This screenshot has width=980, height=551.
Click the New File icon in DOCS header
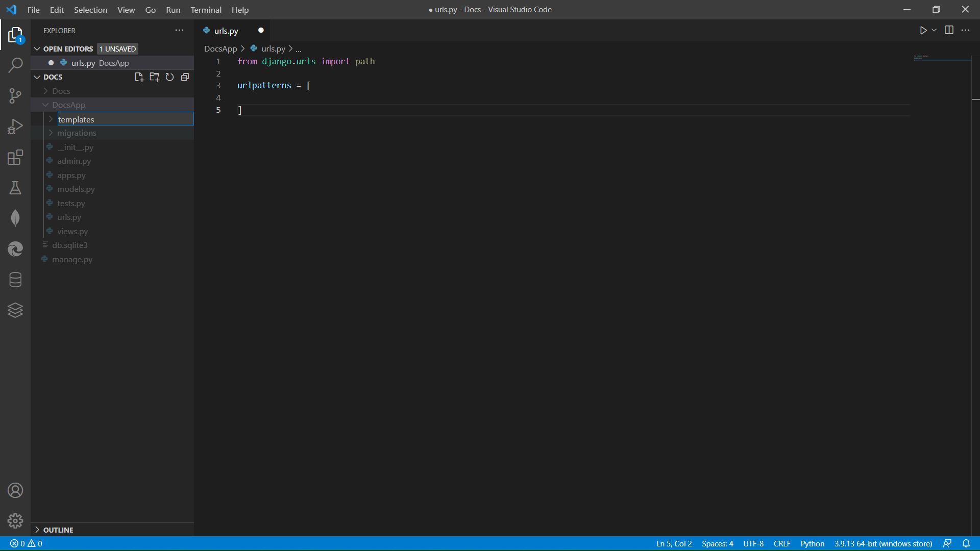139,77
